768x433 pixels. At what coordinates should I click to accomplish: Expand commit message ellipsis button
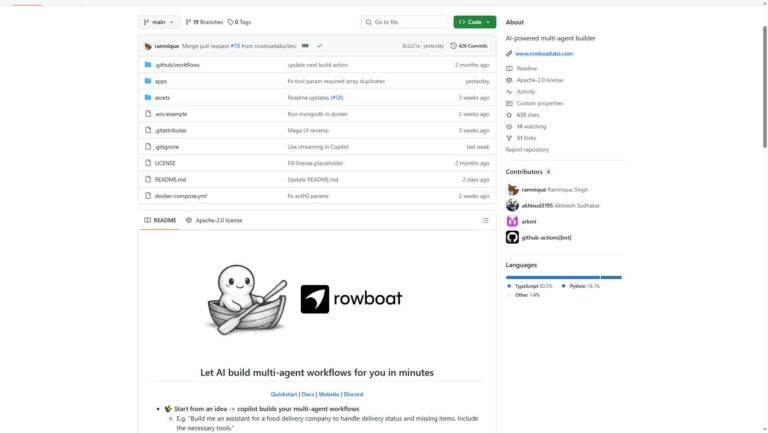pos(305,46)
